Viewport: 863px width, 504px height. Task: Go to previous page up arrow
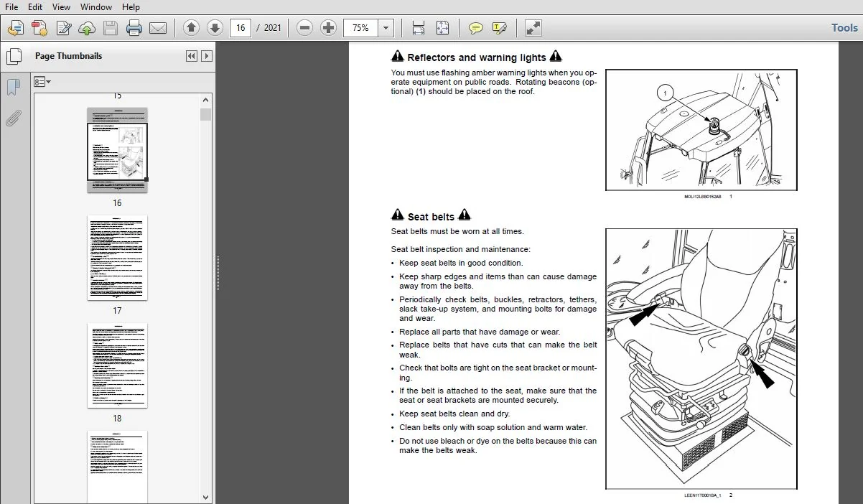pos(191,28)
